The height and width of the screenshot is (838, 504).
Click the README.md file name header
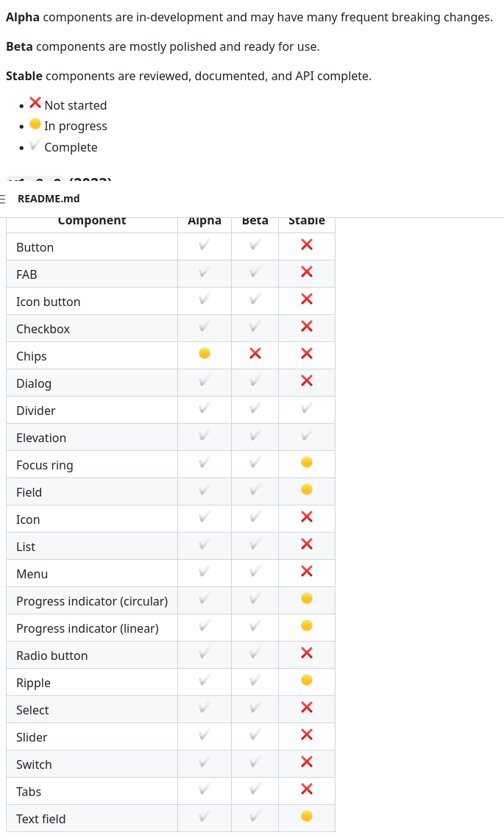click(49, 199)
